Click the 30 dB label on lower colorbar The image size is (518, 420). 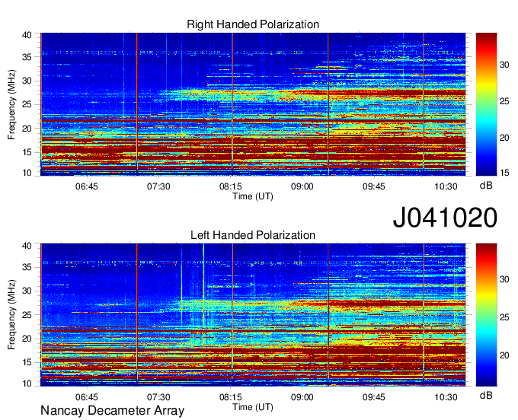click(504, 279)
